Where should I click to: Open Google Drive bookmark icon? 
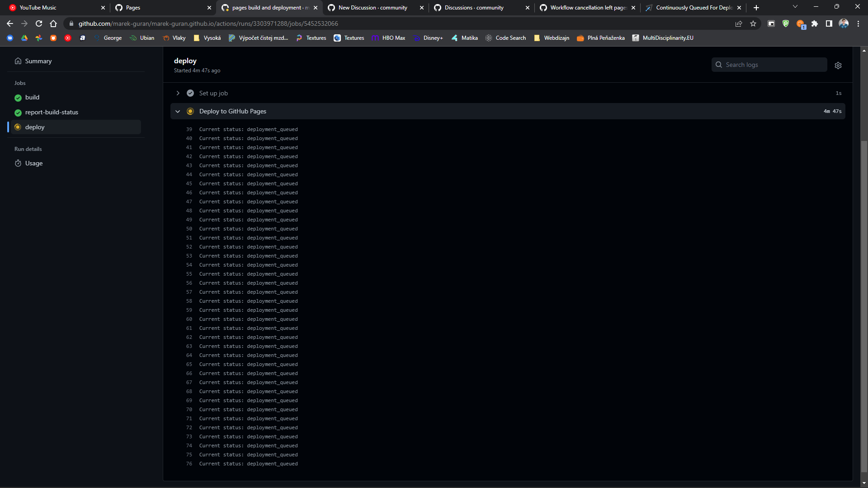click(x=24, y=38)
